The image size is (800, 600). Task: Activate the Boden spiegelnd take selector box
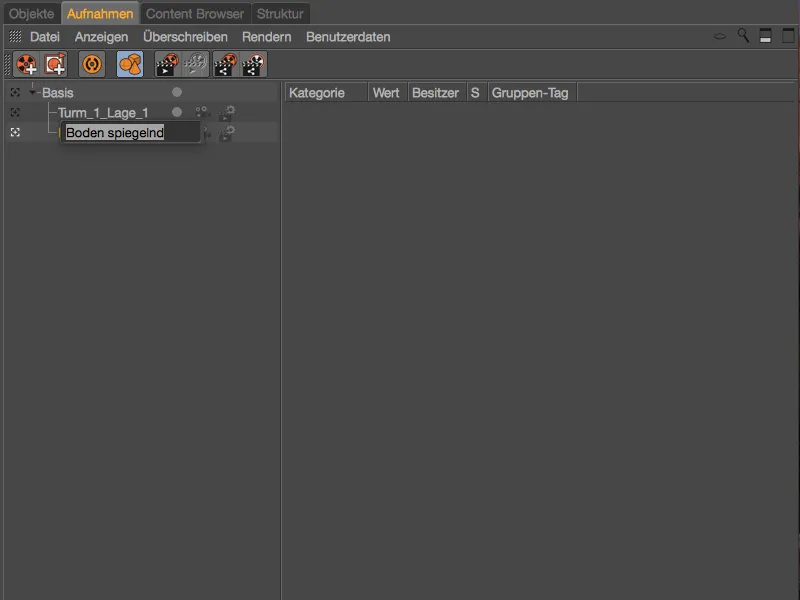15,133
